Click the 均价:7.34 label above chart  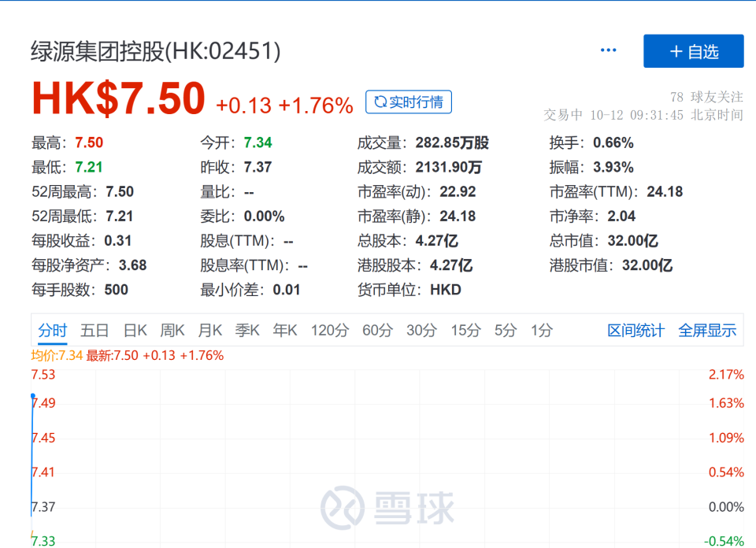pos(57,356)
